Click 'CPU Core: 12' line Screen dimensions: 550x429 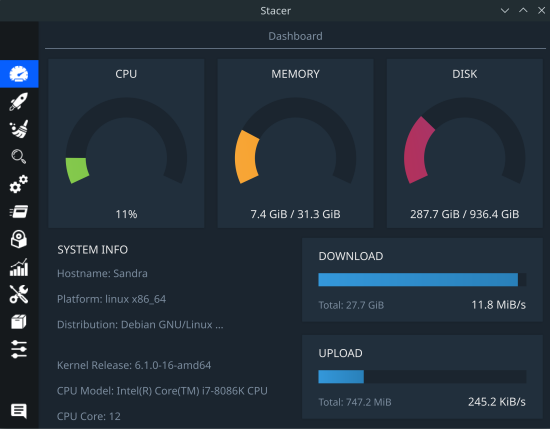89,416
